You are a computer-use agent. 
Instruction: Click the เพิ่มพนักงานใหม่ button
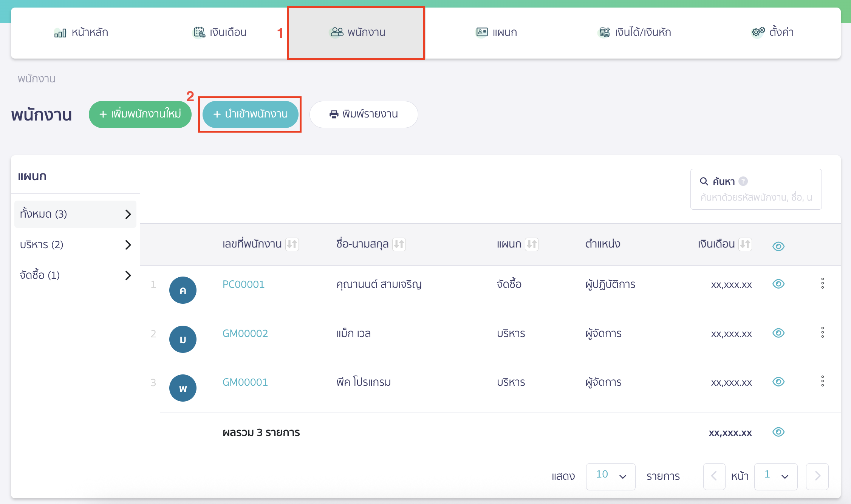(140, 114)
